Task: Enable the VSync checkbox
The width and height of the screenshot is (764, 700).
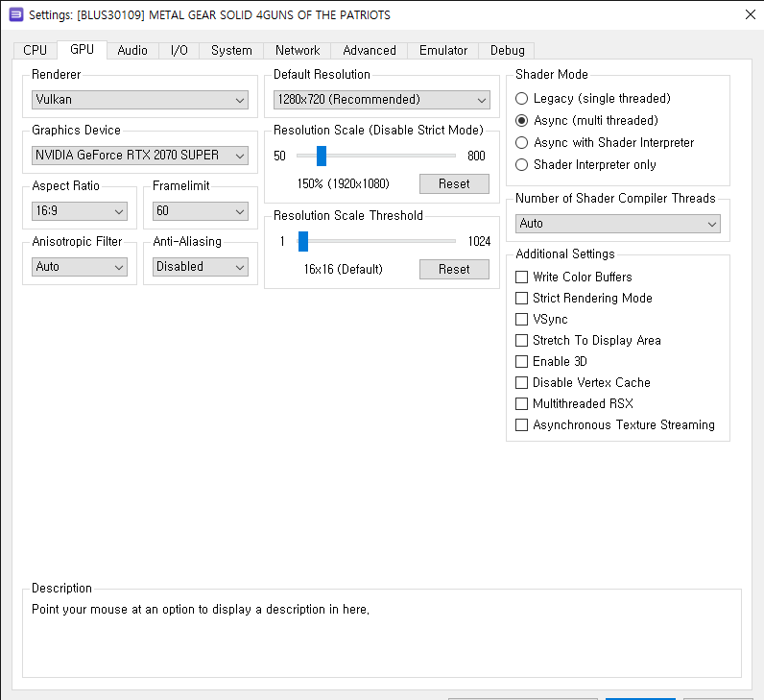Action: pyautogui.click(x=541, y=320)
